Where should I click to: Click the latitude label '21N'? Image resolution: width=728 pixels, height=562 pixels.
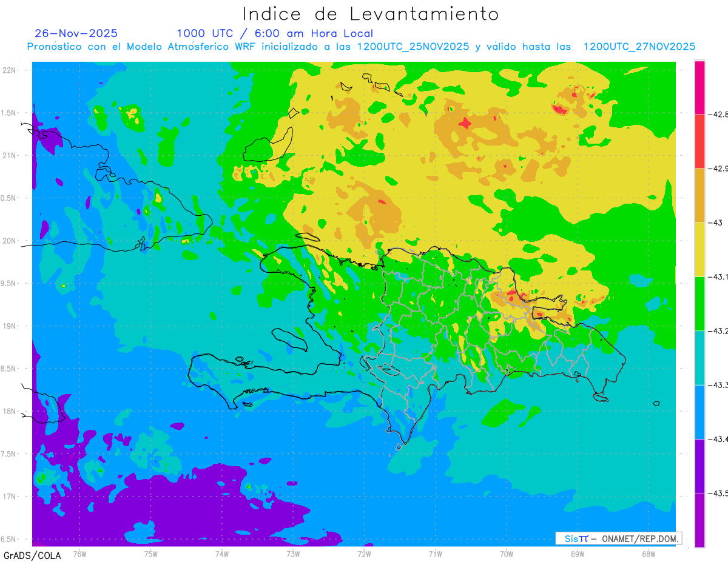point(8,155)
